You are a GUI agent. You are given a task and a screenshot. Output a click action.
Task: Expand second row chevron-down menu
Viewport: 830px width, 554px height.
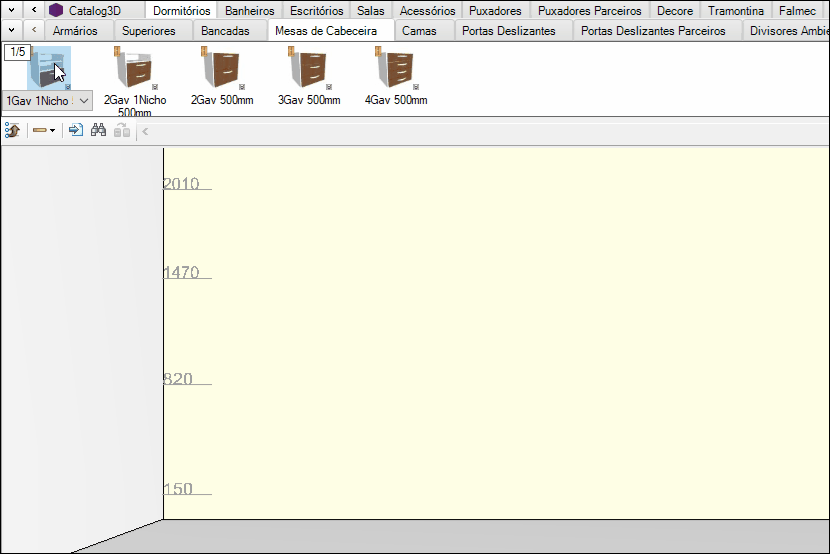[x=11, y=30]
